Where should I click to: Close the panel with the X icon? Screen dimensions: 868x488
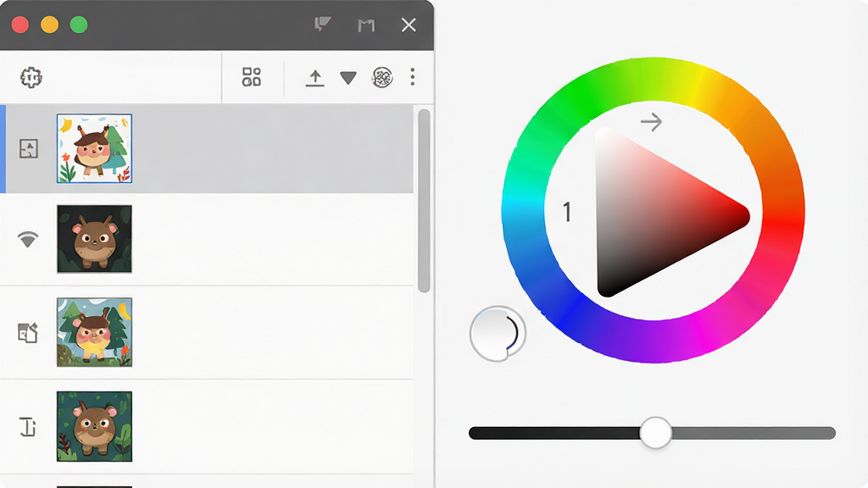tap(409, 25)
